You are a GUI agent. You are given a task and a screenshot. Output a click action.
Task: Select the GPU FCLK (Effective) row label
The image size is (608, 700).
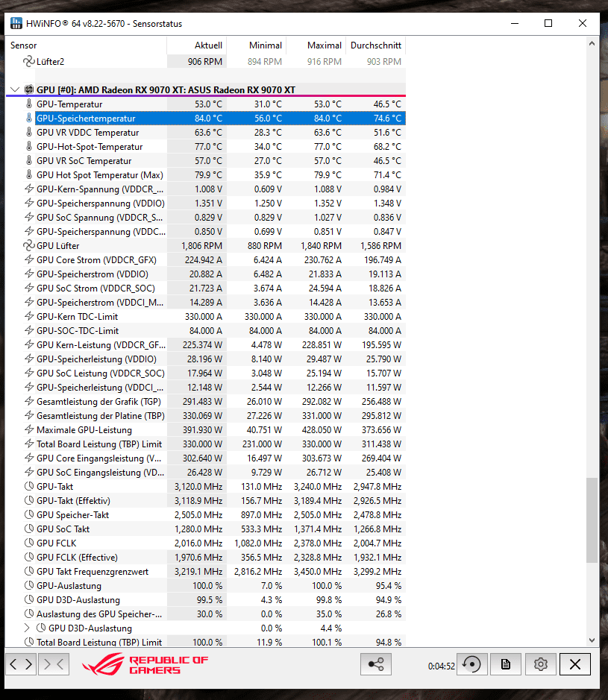78,557
